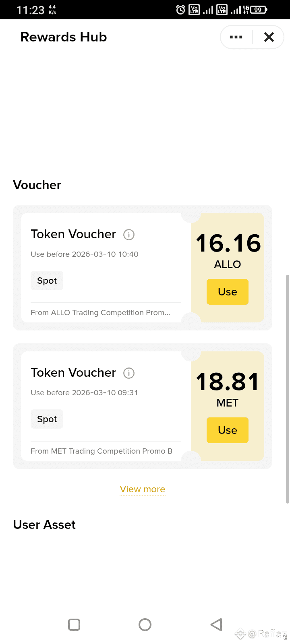The width and height of the screenshot is (290, 644).
Task: Close the Rewards Hub page
Action: (269, 37)
